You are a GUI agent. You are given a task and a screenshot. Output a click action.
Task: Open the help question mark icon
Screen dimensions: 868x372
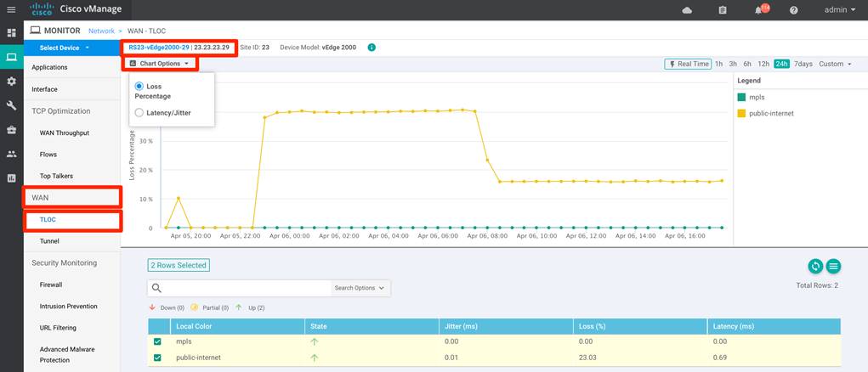click(x=794, y=10)
